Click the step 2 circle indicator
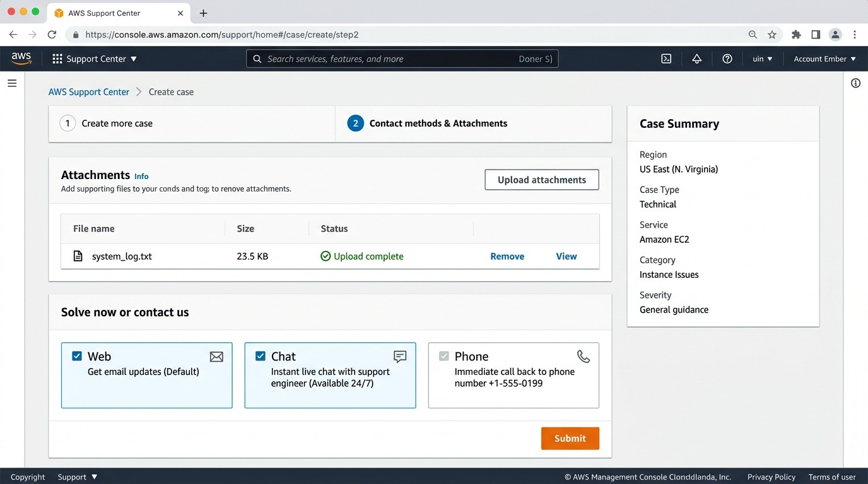This screenshot has height=484, width=868. 355,124
